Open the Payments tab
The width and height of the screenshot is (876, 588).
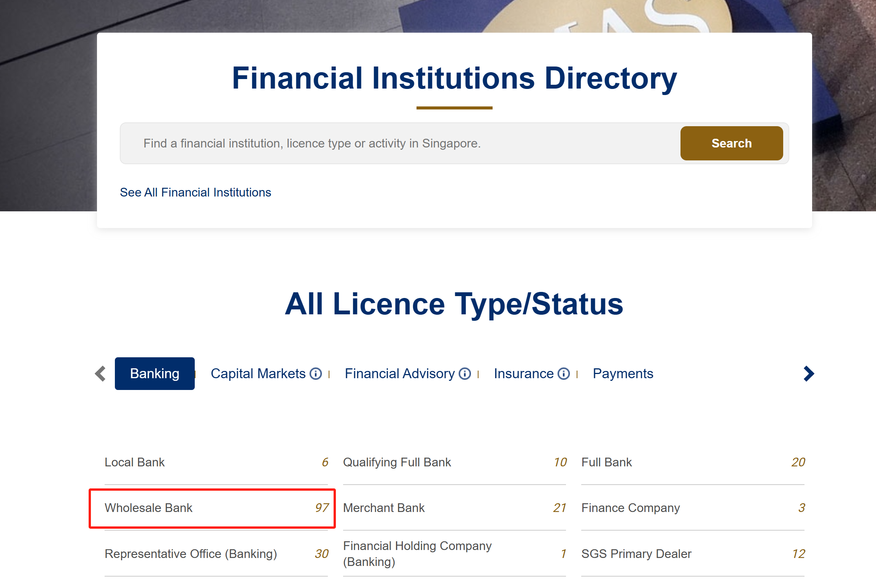[623, 374]
